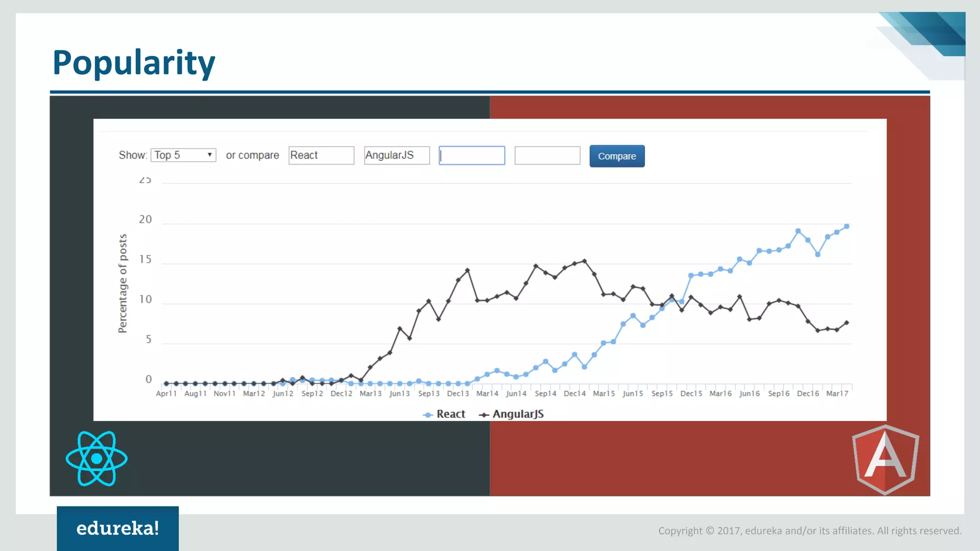Select the last React data point near Mar17
The image size is (980, 551).
[x=846, y=226]
